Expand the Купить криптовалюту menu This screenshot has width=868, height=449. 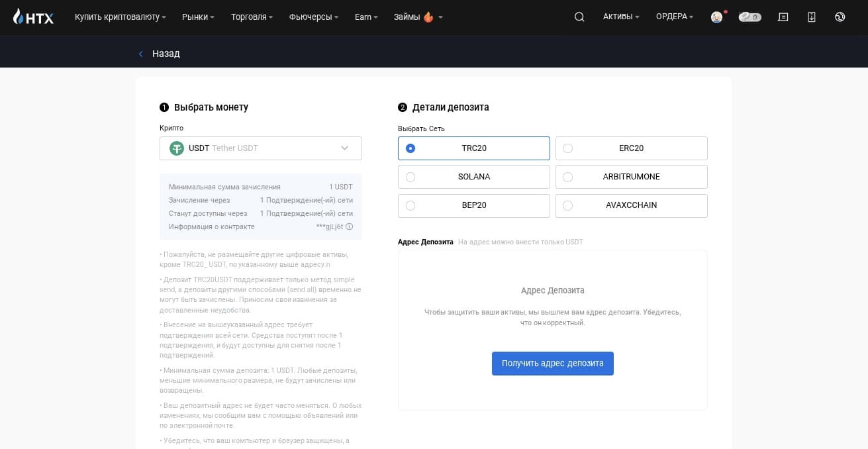click(121, 17)
